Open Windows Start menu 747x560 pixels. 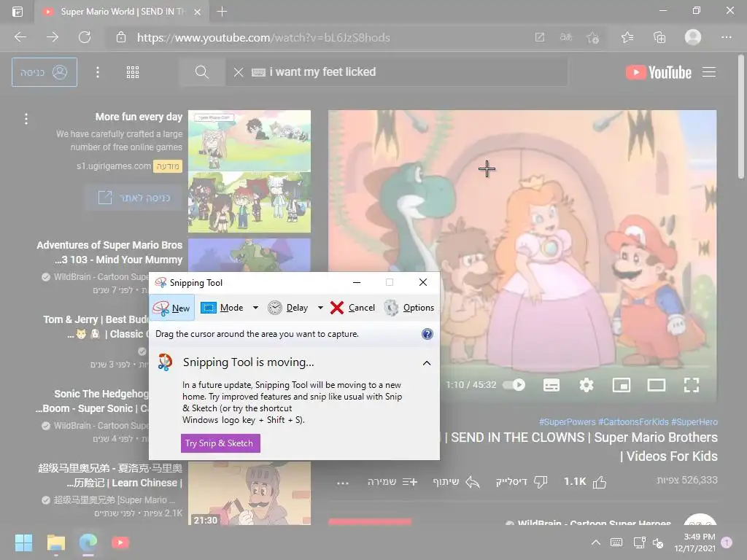23,542
